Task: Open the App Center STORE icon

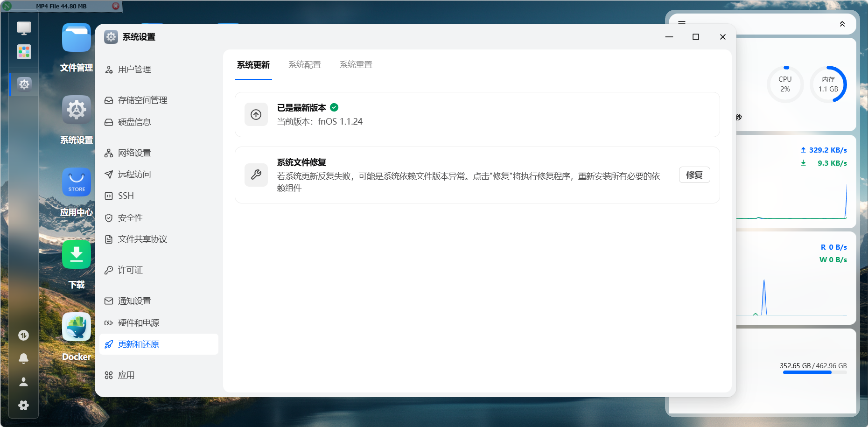Action: [x=76, y=182]
